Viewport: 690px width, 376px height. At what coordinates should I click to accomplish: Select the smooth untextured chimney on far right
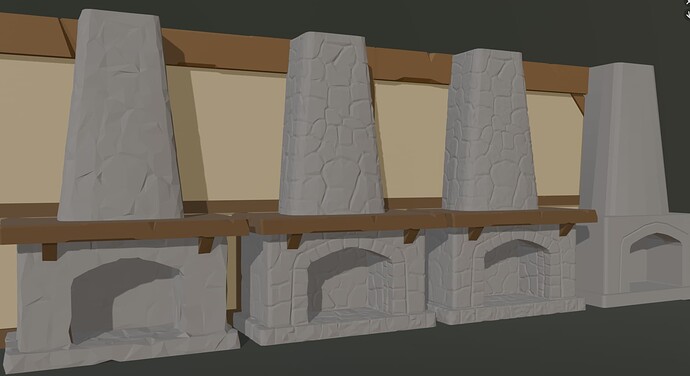click(624, 139)
